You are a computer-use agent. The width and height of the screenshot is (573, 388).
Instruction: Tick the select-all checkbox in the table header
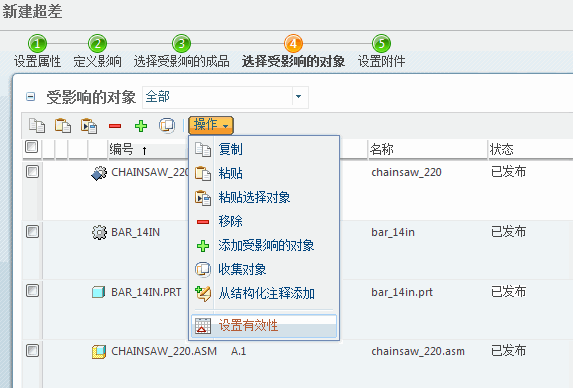31,147
